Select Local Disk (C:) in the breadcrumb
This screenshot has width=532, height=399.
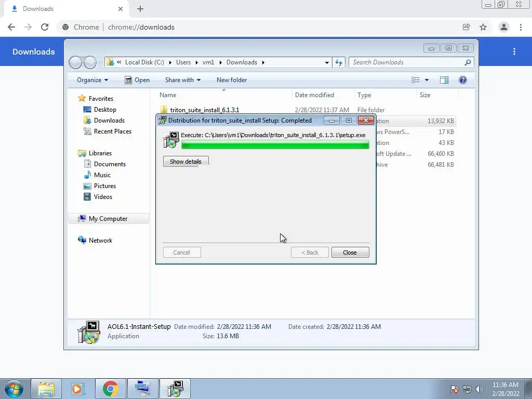tap(144, 62)
